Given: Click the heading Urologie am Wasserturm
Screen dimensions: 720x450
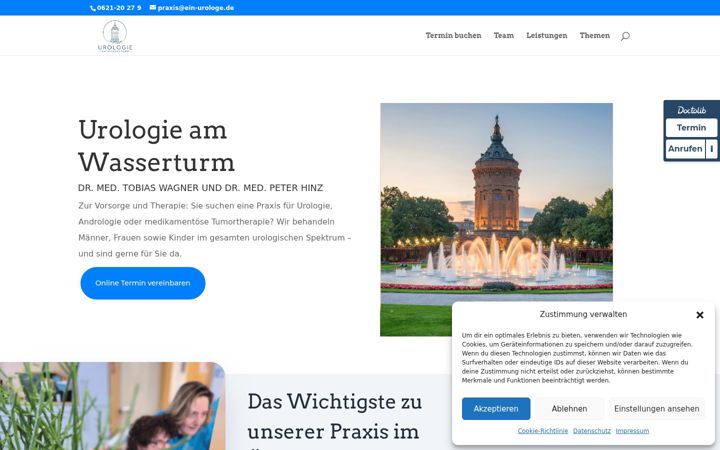Looking at the screenshot, I should click(x=157, y=146).
